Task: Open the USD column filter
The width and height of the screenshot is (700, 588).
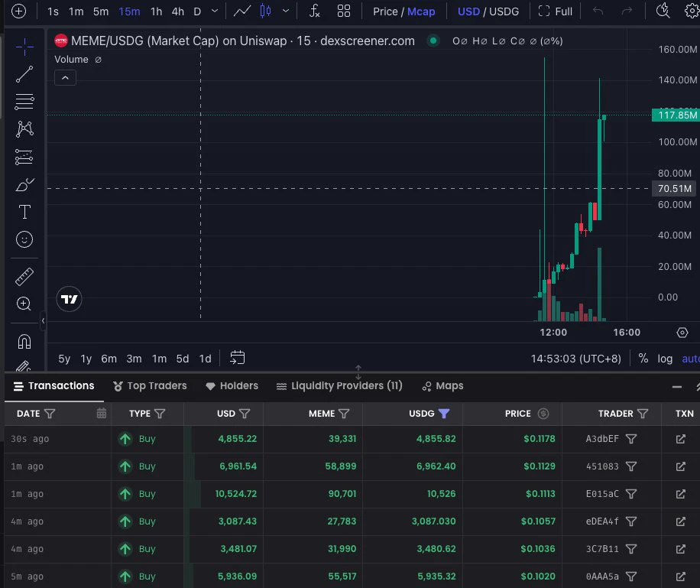Action: 245,414
